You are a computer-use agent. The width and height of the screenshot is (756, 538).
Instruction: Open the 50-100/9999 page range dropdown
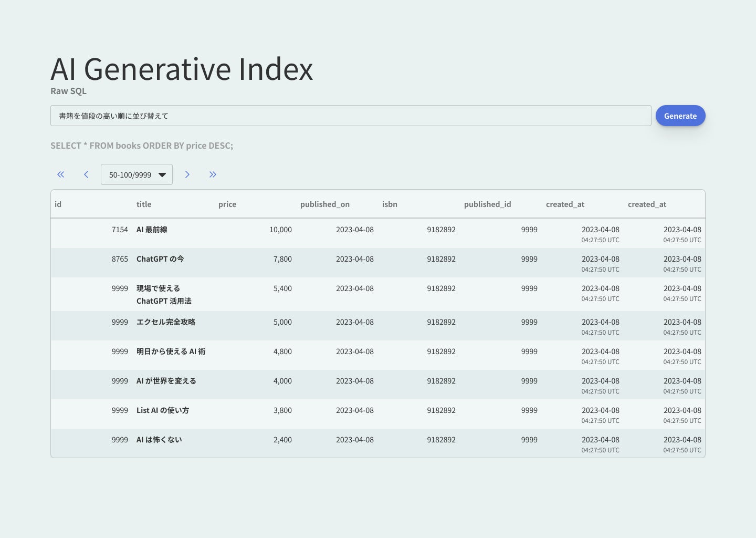click(136, 174)
